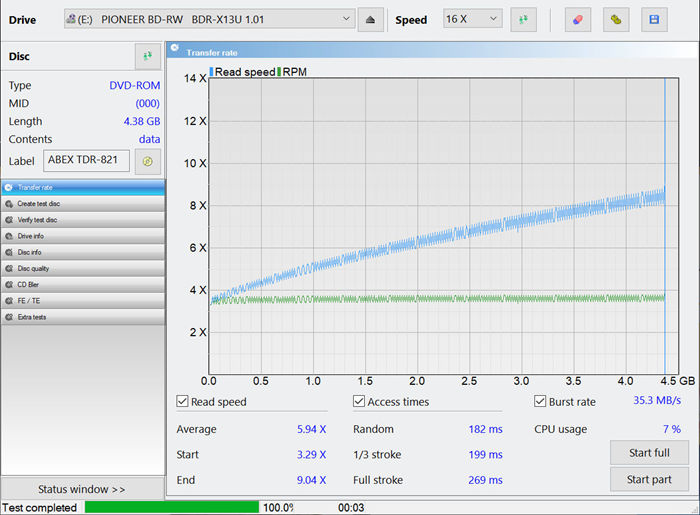Click the blue floppy save icon
Viewport: 700px width, 515px height.
[x=654, y=20]
